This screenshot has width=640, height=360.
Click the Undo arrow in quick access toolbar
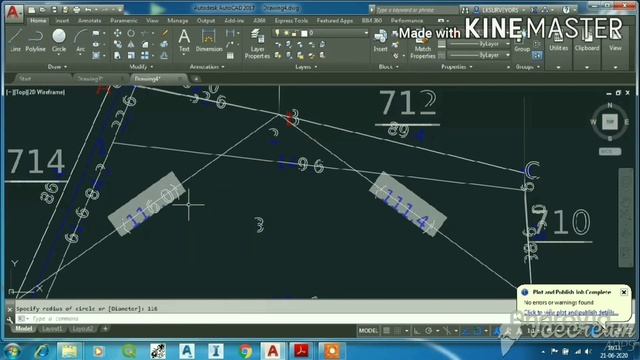point(88,9)
